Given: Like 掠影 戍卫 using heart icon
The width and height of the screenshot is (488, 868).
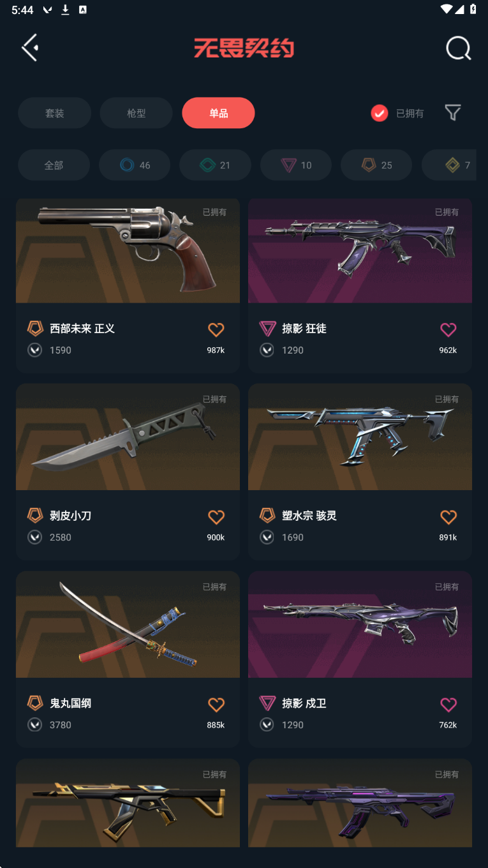Looking at the screenshot, I should 448,705.
